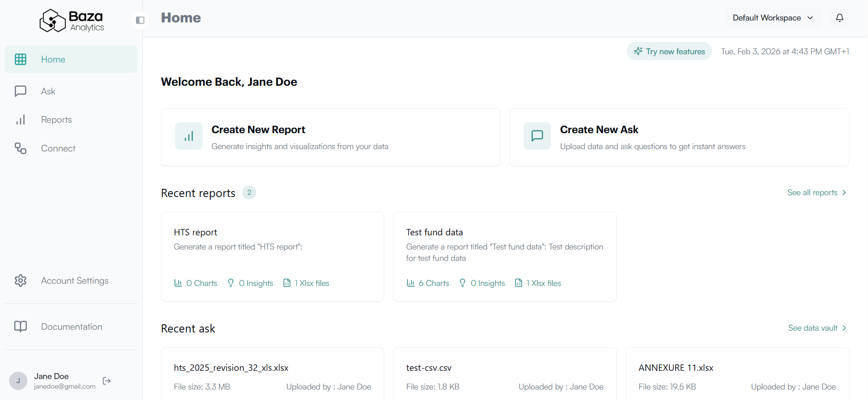Click the Baza Analytics logo
Viewport: 868px width, 400px height.
pos(72,21)
